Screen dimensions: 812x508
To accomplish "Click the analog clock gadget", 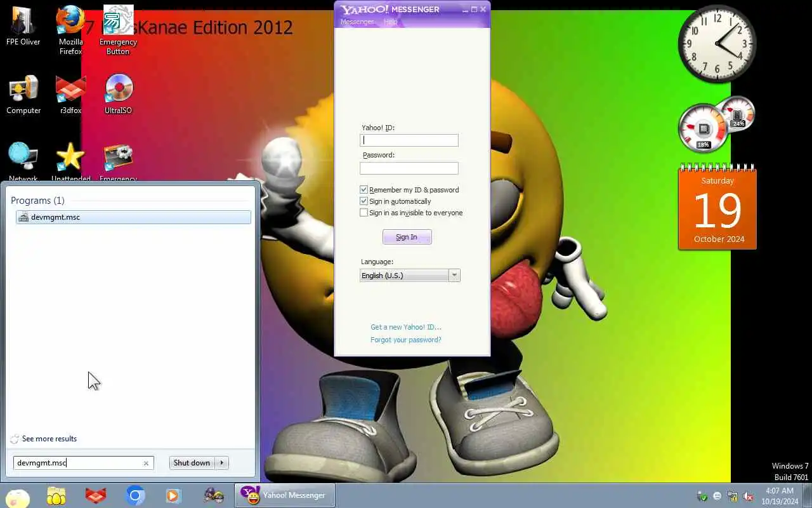I will tap(717, 44).
